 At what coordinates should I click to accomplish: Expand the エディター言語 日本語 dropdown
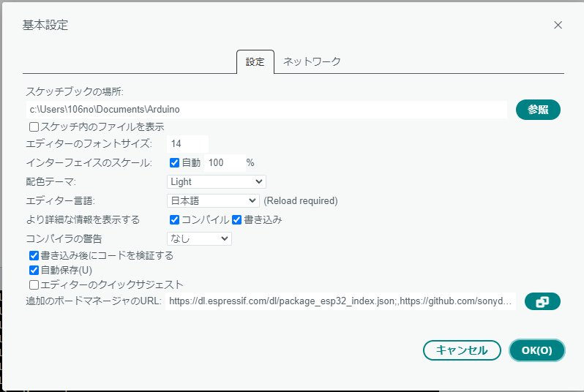pos(213,200)
